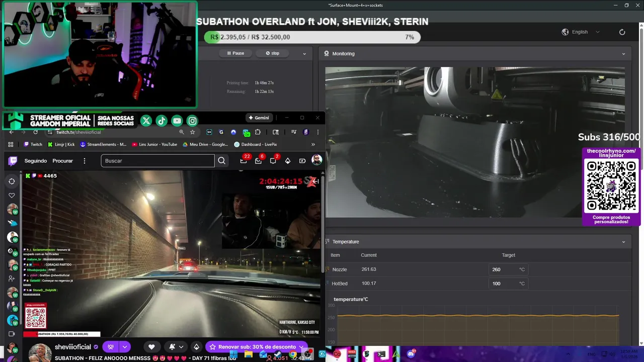Open Twitch inbox with 6 badge

pos(259,161)
